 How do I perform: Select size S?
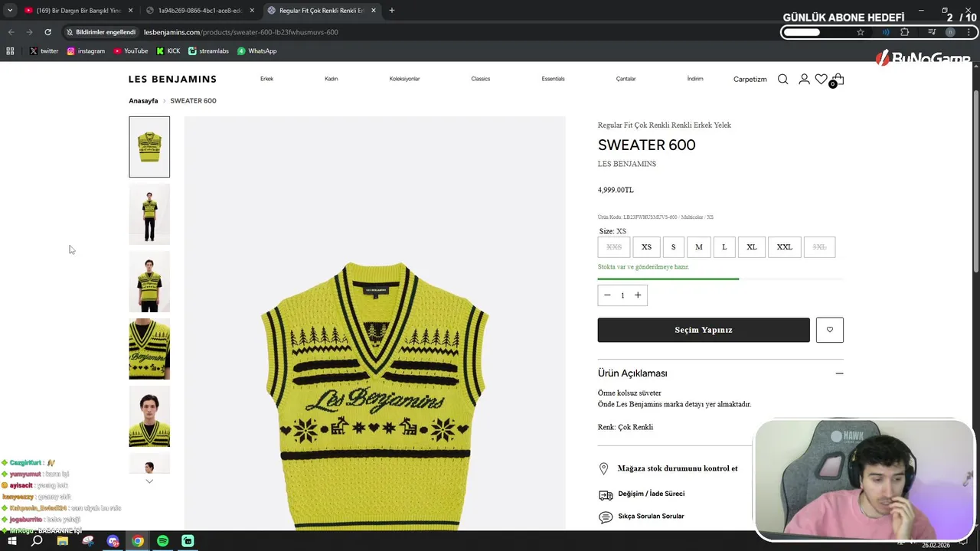(x=674, y=247)
